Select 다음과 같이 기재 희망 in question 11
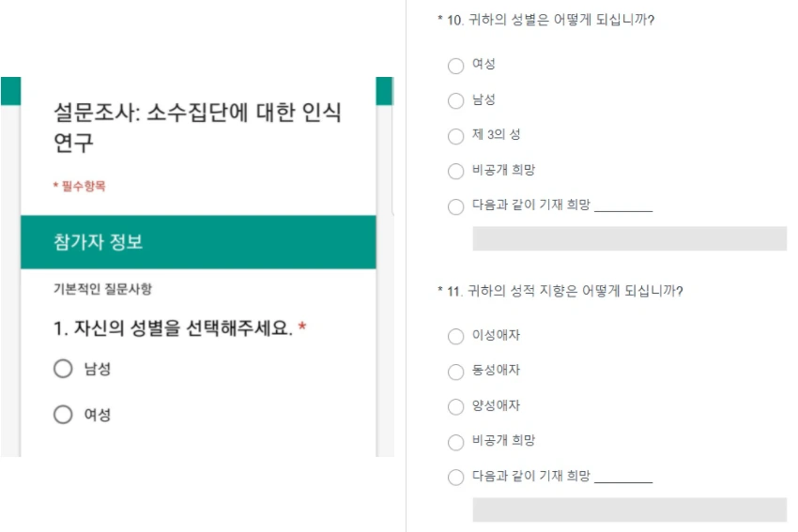The height and width of the screenshot is (532, 798). (x=455, y=477)
